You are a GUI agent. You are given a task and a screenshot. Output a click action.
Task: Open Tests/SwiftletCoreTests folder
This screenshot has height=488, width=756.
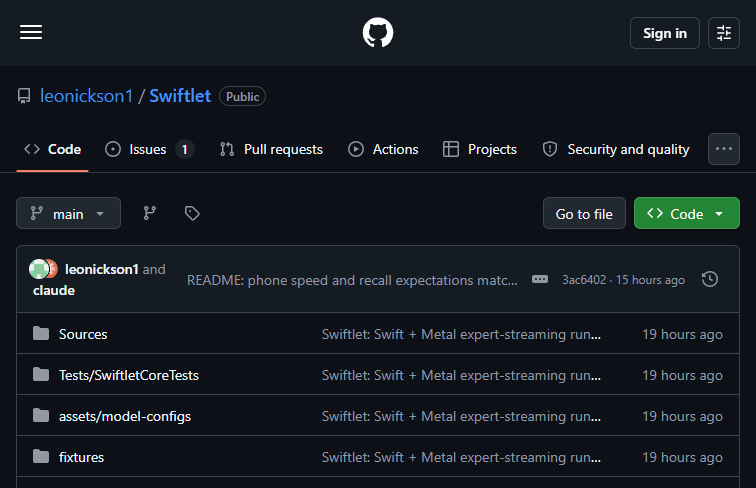129,375
